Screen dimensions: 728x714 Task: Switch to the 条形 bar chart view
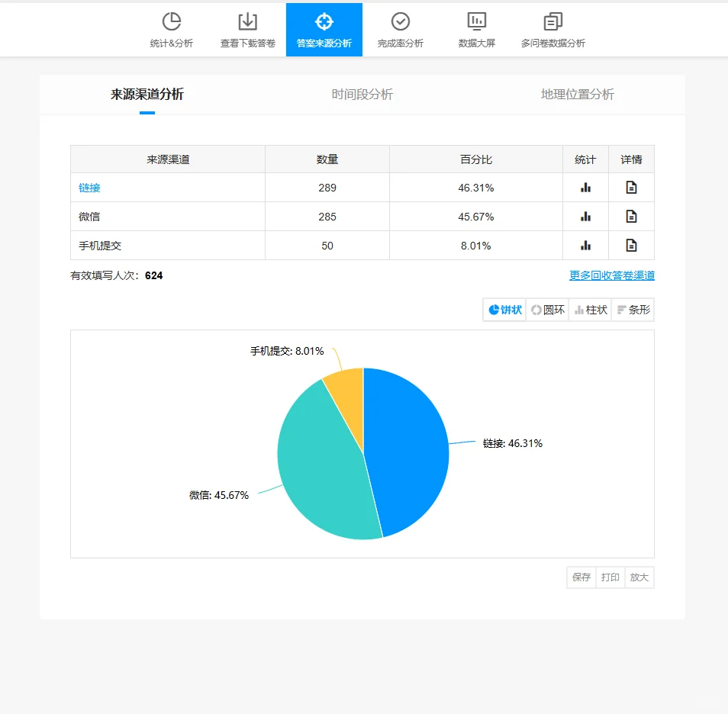click(x=633, y=310)
